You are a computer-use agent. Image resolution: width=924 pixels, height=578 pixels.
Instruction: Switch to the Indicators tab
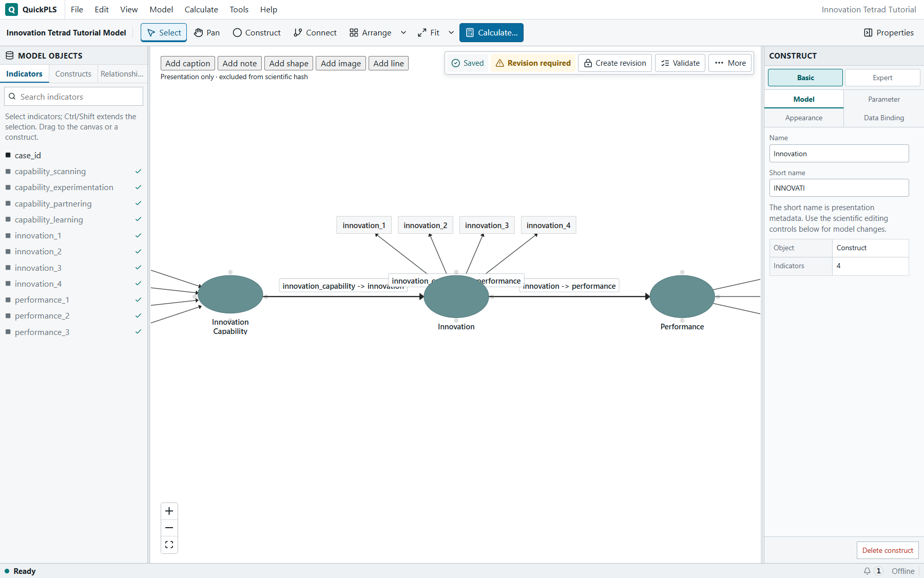click(x=24, y=74)
